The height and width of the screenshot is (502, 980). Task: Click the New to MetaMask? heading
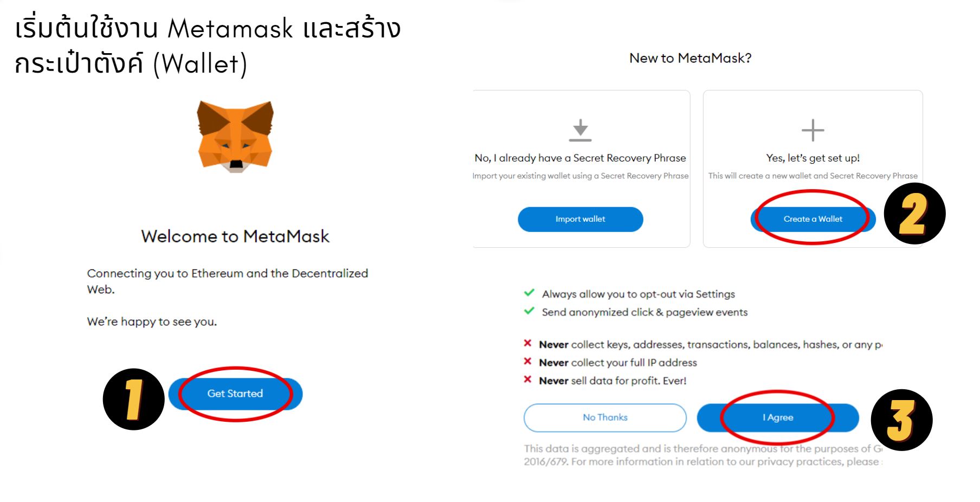690,58
